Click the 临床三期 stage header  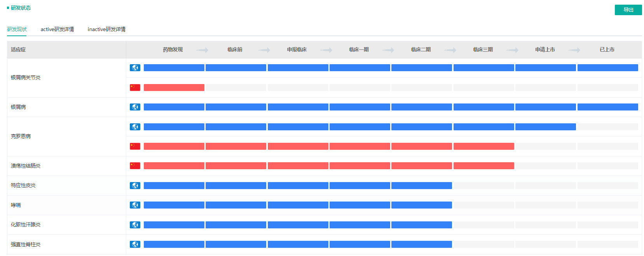pos(483,49)
